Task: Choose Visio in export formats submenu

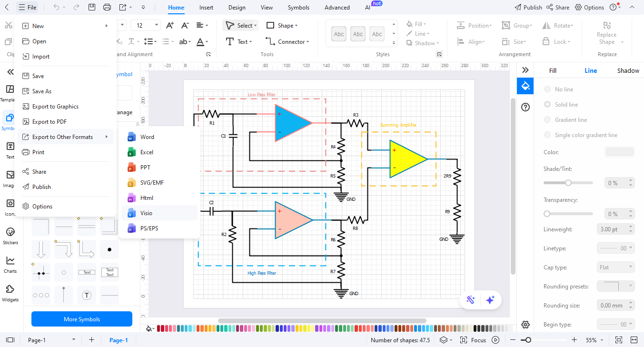Action: (x=159, y=213)
